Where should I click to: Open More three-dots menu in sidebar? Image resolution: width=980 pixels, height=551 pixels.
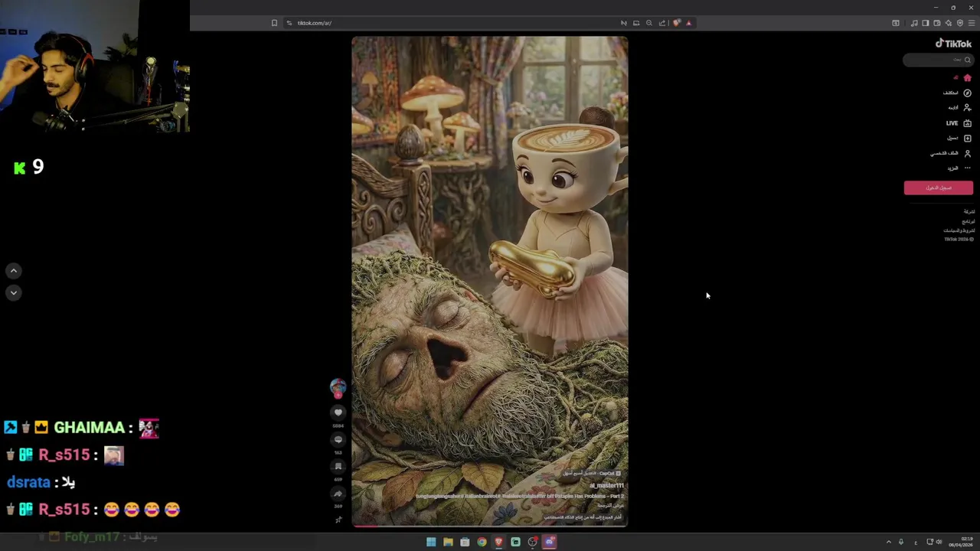[x=967, y=168]
